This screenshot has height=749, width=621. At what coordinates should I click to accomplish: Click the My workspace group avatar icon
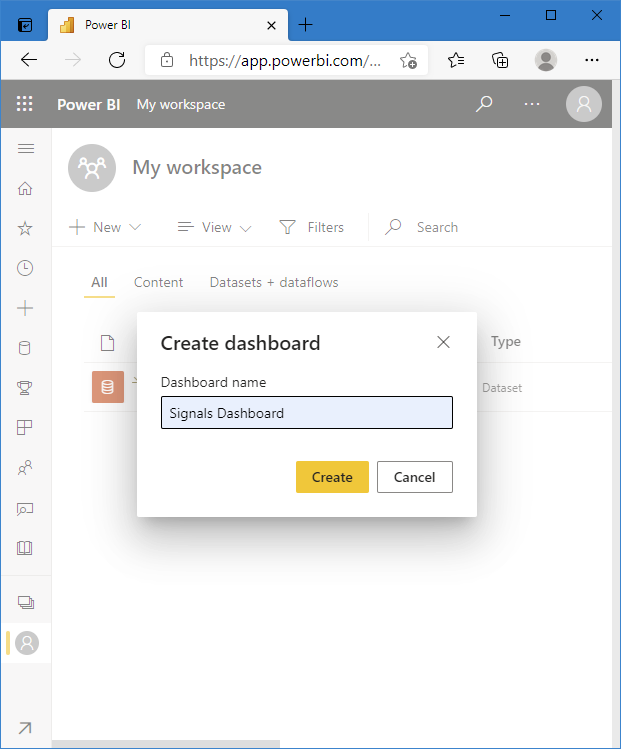92,168
